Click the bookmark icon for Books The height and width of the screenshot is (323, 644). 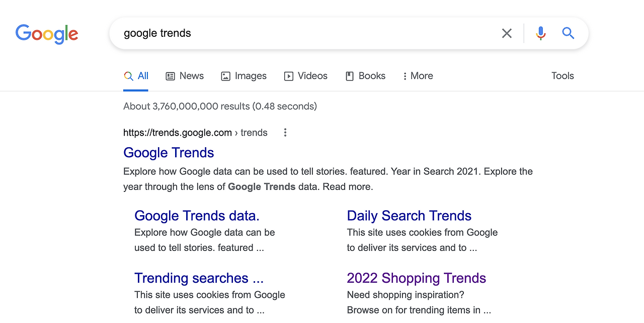click(350, 76)
